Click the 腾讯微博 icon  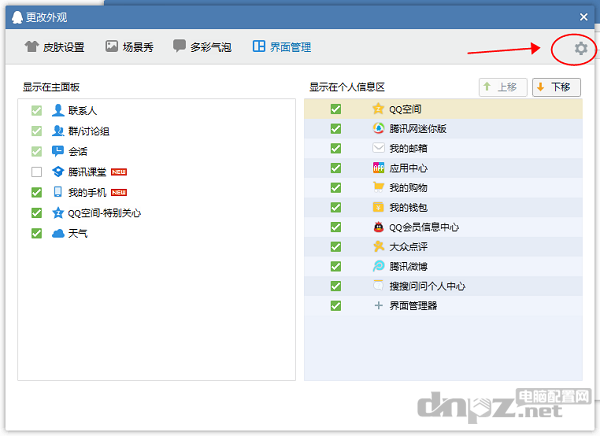coord(378,266)
